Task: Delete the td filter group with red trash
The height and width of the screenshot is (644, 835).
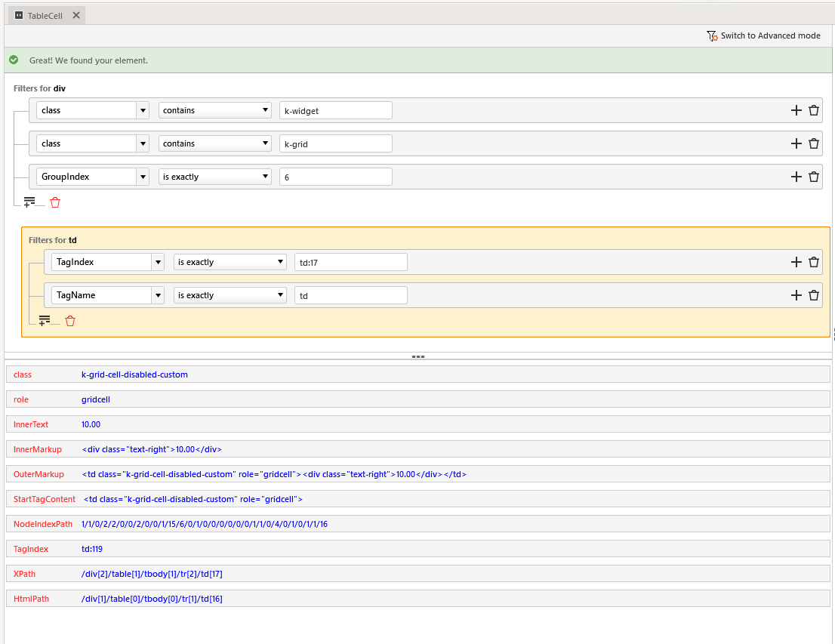Action: [x=70, y=321]
